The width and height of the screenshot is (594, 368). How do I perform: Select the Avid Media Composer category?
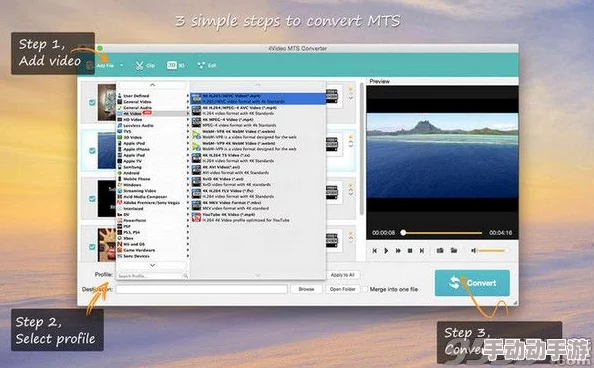(153, 197)
